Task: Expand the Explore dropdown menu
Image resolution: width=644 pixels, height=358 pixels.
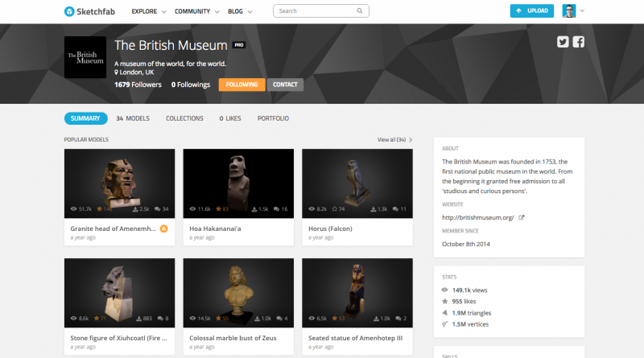Action: pyautogui.click(x=148, y=11)
